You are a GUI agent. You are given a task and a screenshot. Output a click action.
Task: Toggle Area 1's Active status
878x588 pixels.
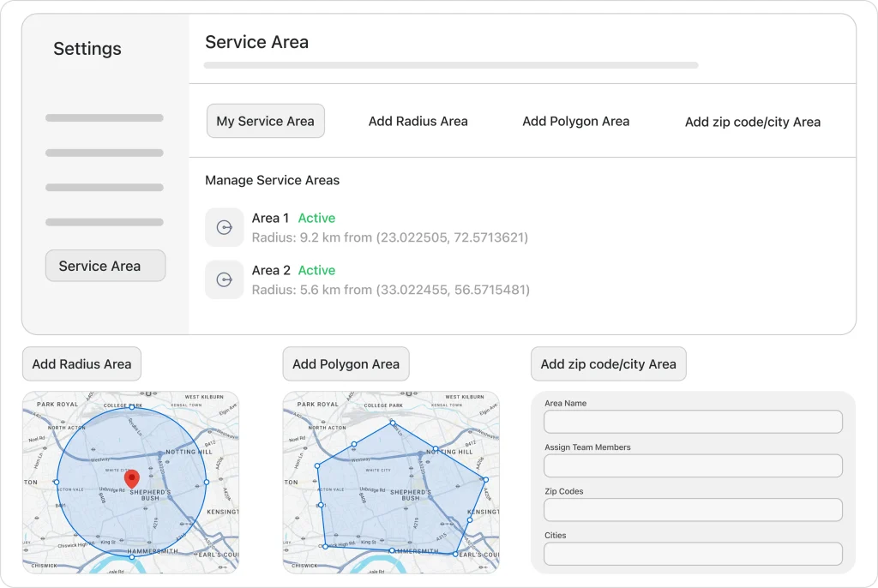tap(316, 218)
